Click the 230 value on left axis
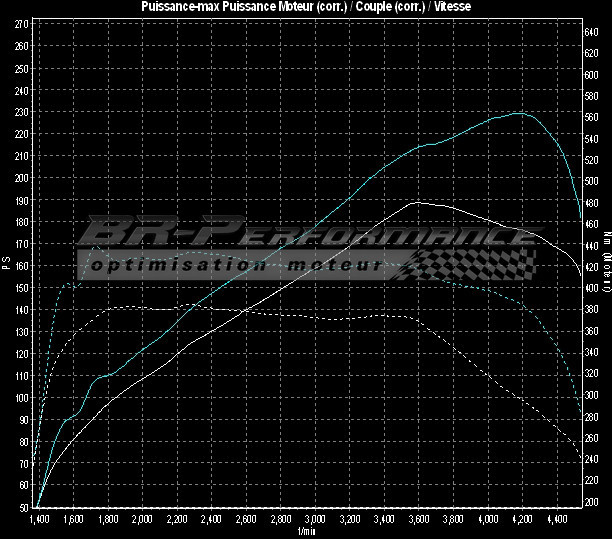Screen dimensions: 612x539 click(22, 111)
